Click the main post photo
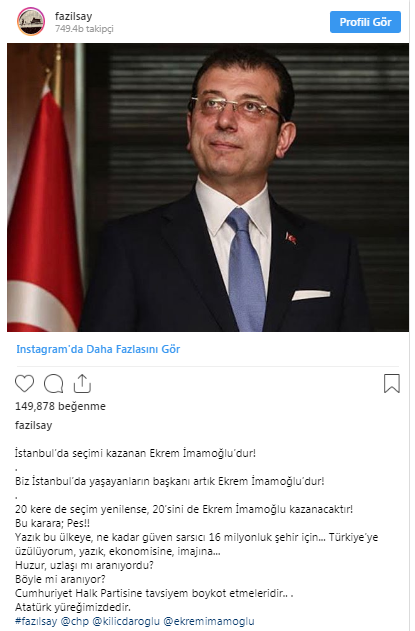 point(208,188)
